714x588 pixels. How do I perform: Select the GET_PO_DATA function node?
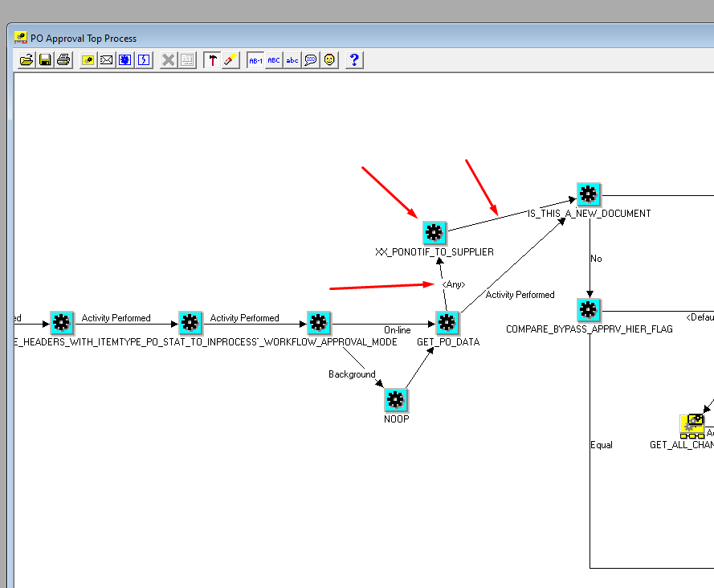tap(447, 323)
